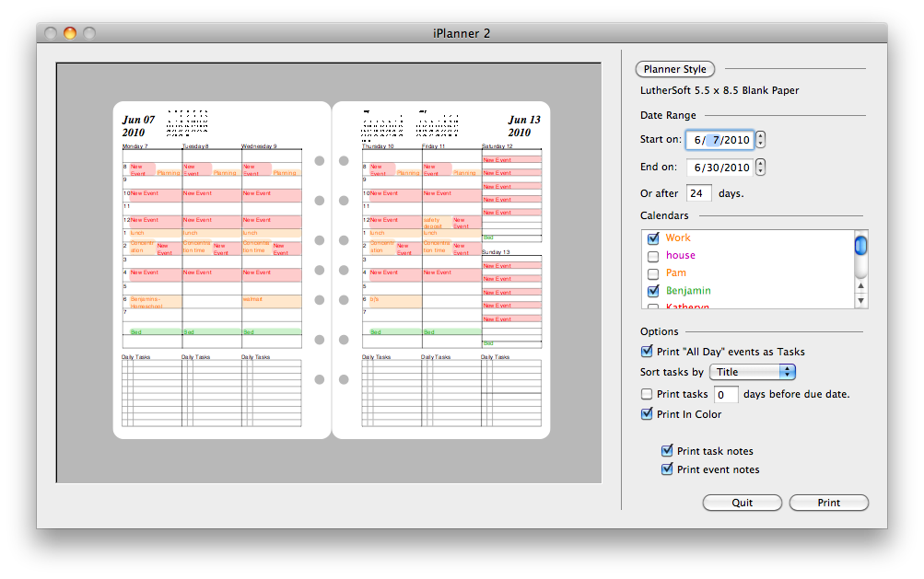Toggle the Print In Color checkbox

(647, 414)
